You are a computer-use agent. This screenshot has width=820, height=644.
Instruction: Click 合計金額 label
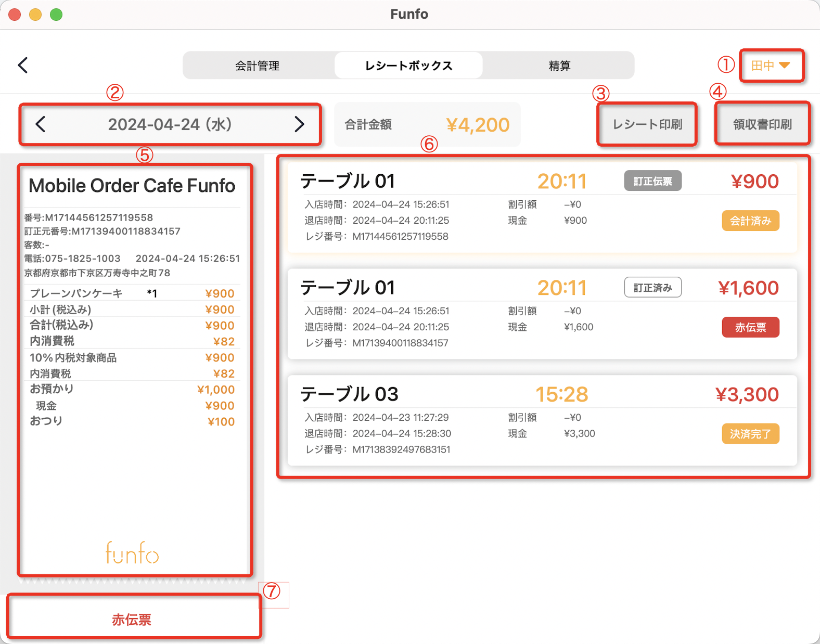tap(368, 125)
